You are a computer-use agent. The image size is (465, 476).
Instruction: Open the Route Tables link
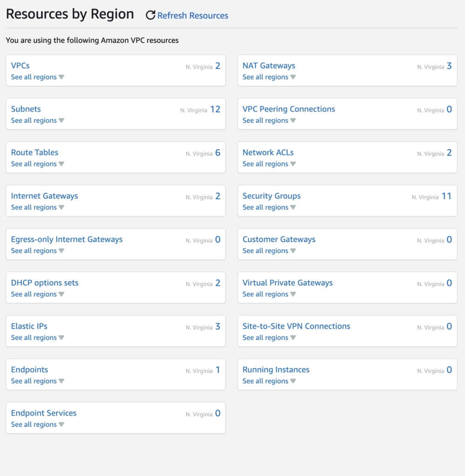(34, 152)
